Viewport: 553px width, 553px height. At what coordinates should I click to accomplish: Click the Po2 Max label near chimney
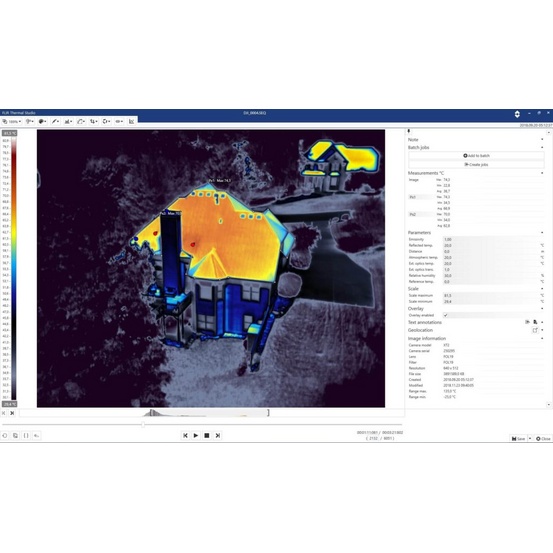171,213
